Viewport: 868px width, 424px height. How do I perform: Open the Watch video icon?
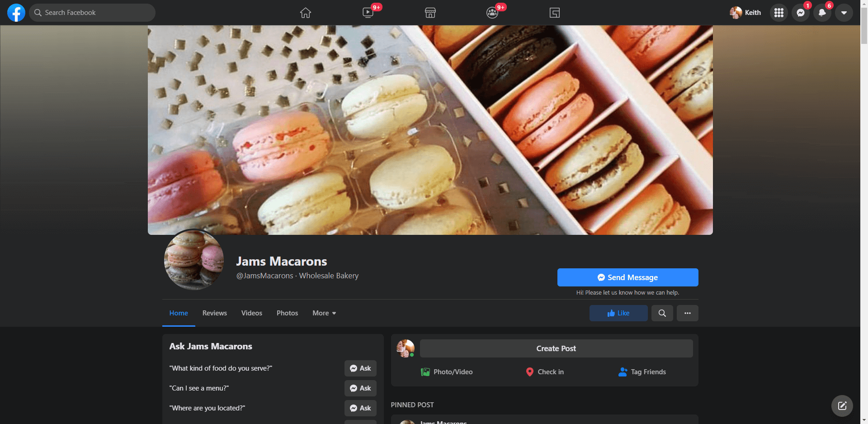click(368, 13)
